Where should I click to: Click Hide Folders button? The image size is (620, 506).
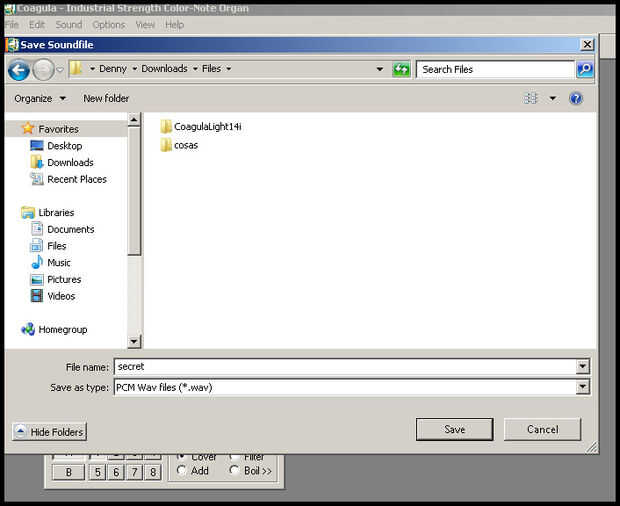[49, 432]
